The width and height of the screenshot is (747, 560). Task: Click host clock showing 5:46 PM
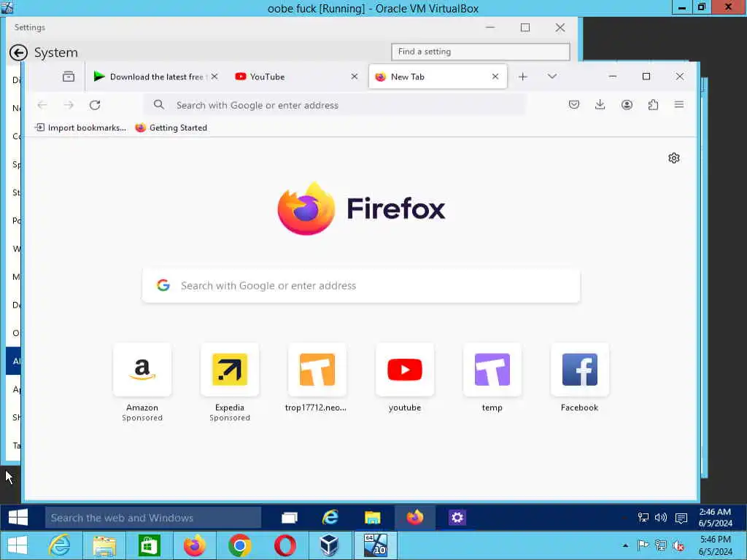tap(716, 545)
